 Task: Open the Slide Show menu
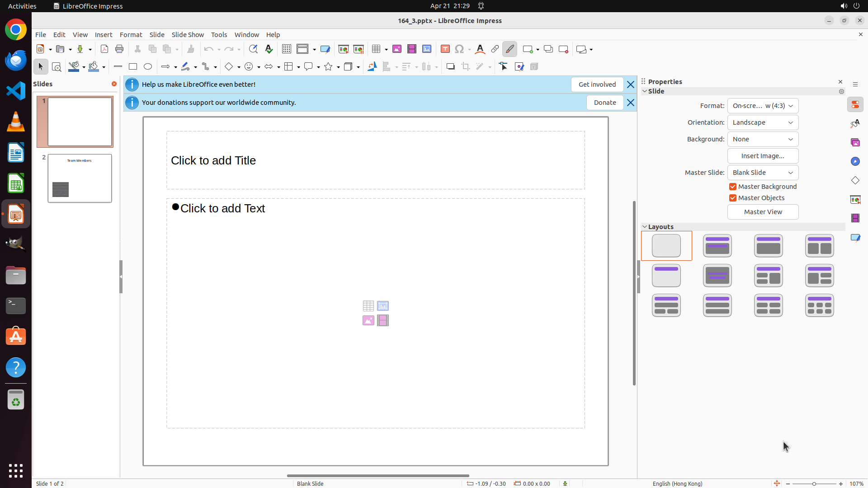188,35
